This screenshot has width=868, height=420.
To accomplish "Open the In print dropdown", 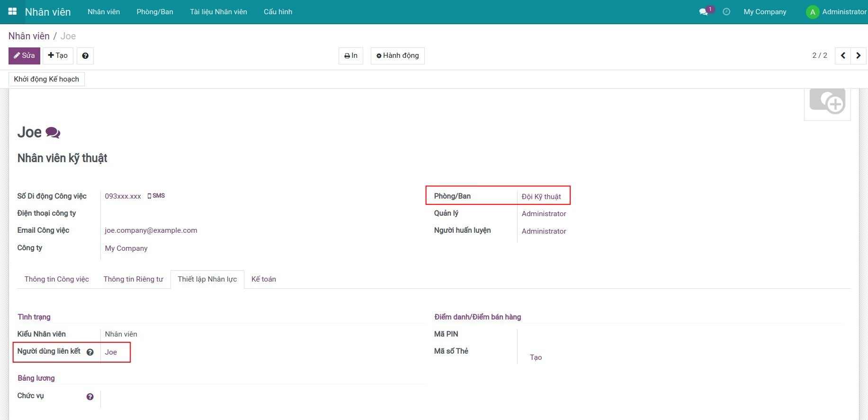I will pyautogui.click(x=351, y=55).
